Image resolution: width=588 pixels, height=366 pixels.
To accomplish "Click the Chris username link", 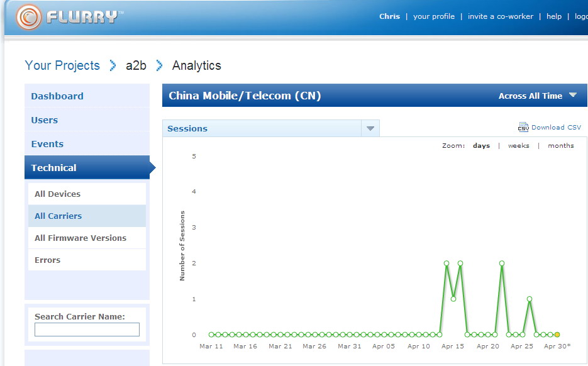I will [389, 16].
